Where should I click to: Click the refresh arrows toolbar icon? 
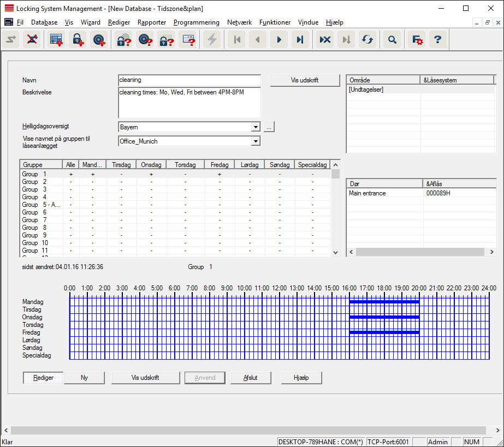367,40
